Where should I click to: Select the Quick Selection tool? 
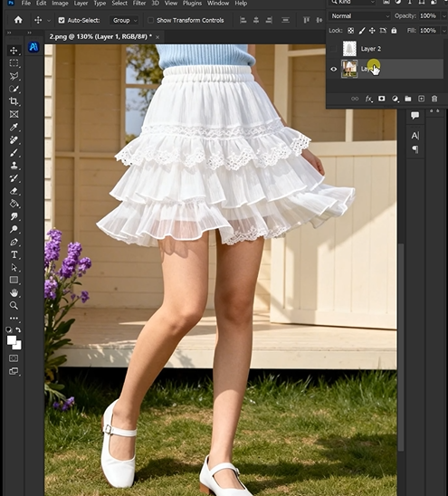[14, 89]
